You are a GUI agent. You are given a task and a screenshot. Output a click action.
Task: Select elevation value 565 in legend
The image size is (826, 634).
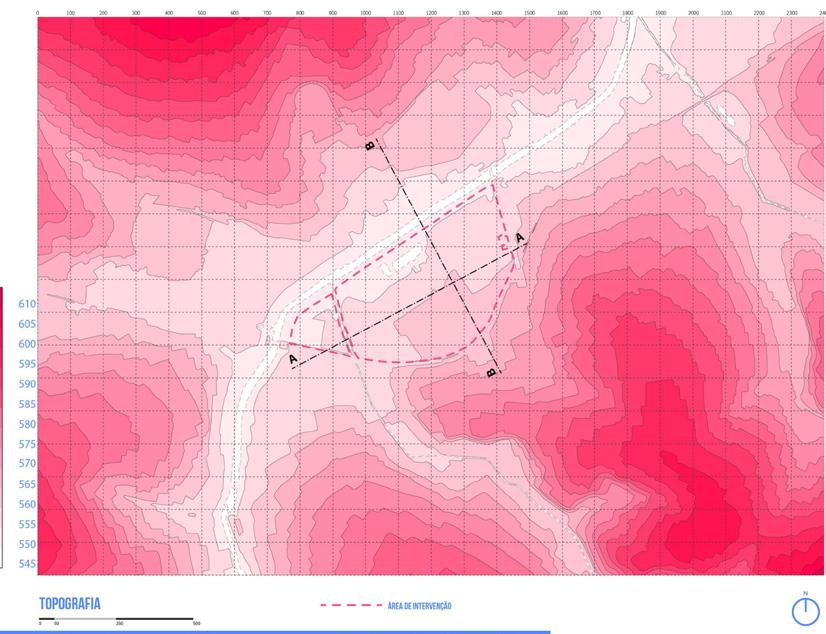27,484
